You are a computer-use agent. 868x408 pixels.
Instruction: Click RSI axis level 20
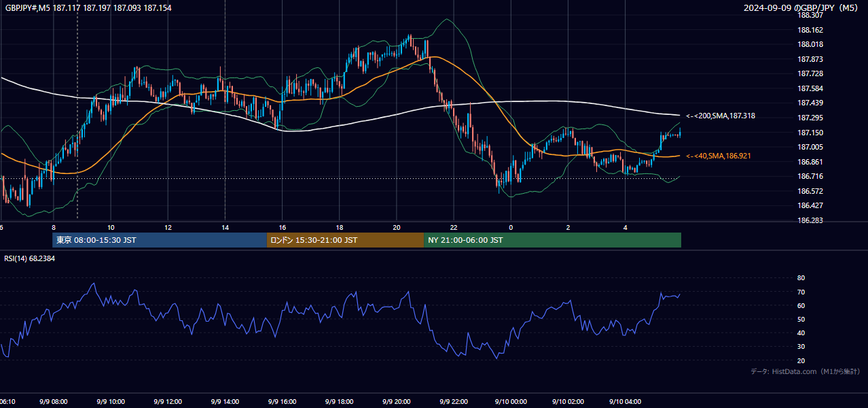pos(801,360)
